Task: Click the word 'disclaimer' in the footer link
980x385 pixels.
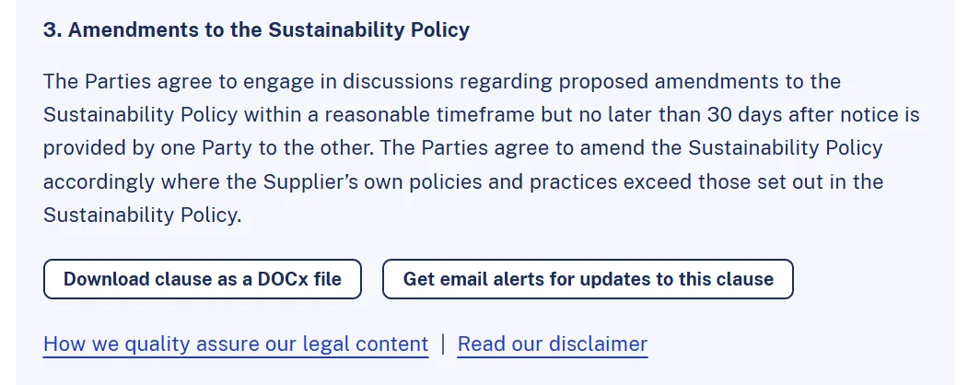Action: (601, 344)
